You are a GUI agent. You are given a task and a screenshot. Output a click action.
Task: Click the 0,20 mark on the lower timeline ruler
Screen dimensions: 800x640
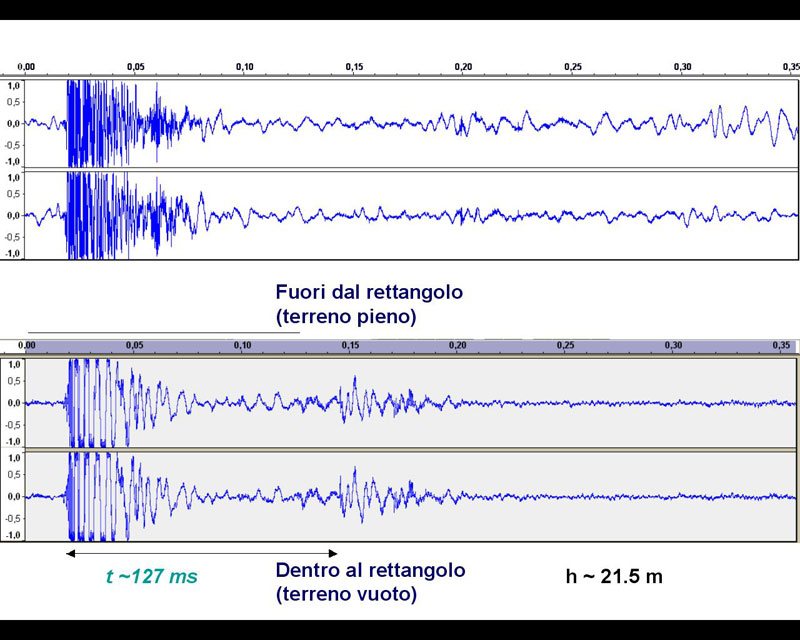click(x=458, y=345)
